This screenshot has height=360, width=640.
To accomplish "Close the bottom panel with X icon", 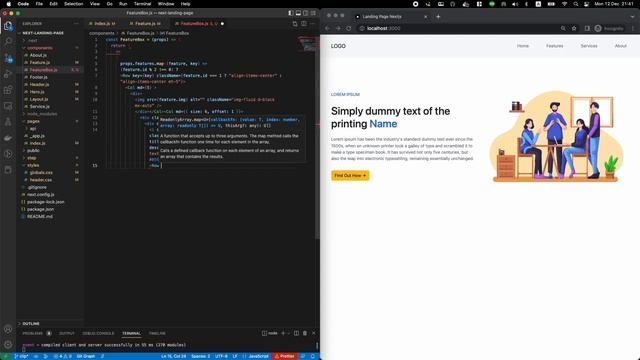I will (x=313, y=333).
